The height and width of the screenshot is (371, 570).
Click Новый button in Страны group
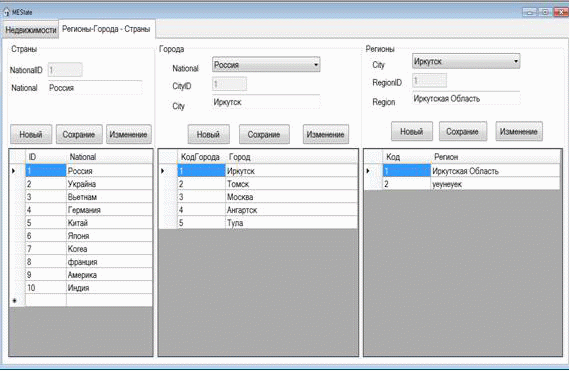(x=31, y=134)
